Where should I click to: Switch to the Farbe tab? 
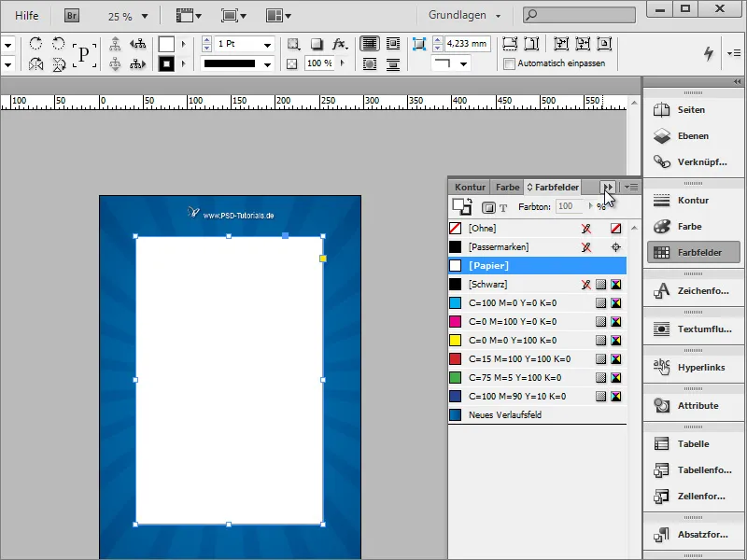coord(506,187)
